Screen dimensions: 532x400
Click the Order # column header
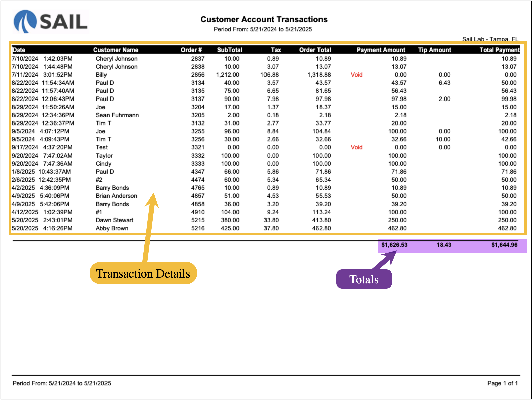click(191, 50)
